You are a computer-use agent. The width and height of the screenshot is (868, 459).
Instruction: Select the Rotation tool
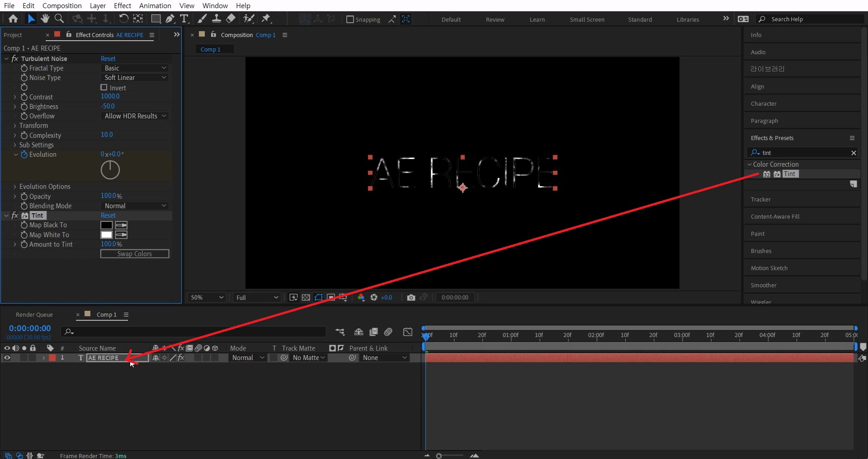pyautogui.click(x=123, y=19)
